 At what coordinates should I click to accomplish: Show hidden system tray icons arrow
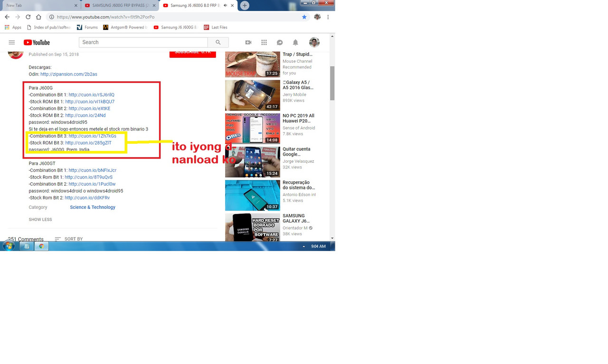coord(304,246)
